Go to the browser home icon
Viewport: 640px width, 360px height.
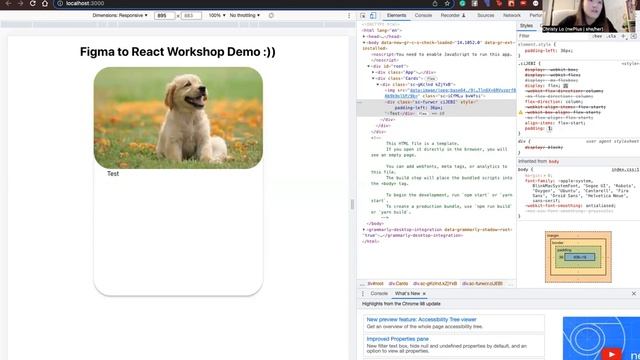[x=45, y=3]
